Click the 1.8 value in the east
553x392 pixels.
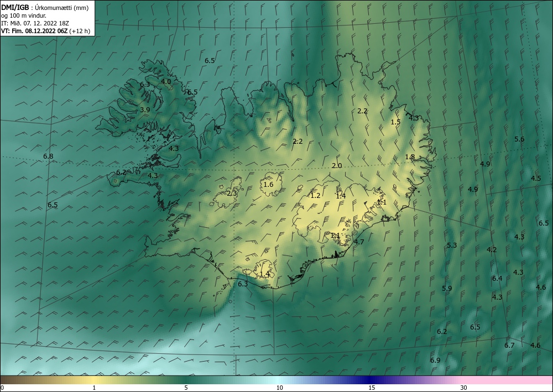tap(410, 157)
